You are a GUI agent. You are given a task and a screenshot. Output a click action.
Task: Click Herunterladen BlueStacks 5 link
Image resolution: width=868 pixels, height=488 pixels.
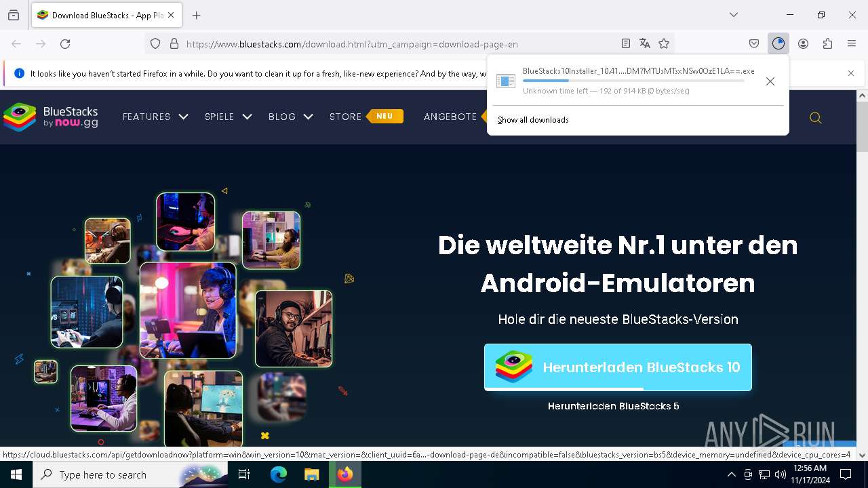click(x=614, y=406)
